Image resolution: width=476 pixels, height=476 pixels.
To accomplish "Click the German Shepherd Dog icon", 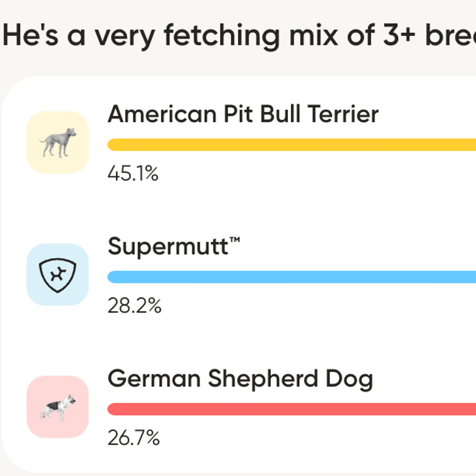I will [x=58, y=407].
